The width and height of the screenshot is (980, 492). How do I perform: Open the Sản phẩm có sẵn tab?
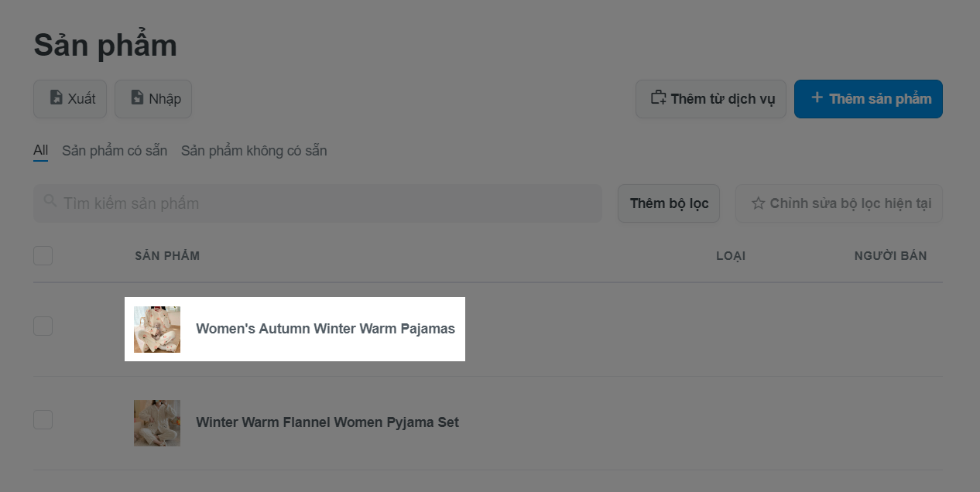click(115, 151)
